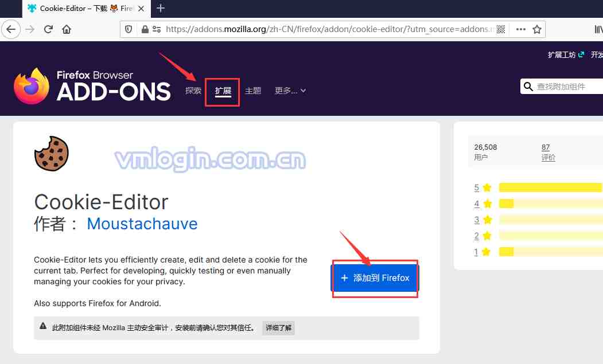The image size is (603, 364).
Task: Open the Firefox library icon
Action: [x=598, y=29]
